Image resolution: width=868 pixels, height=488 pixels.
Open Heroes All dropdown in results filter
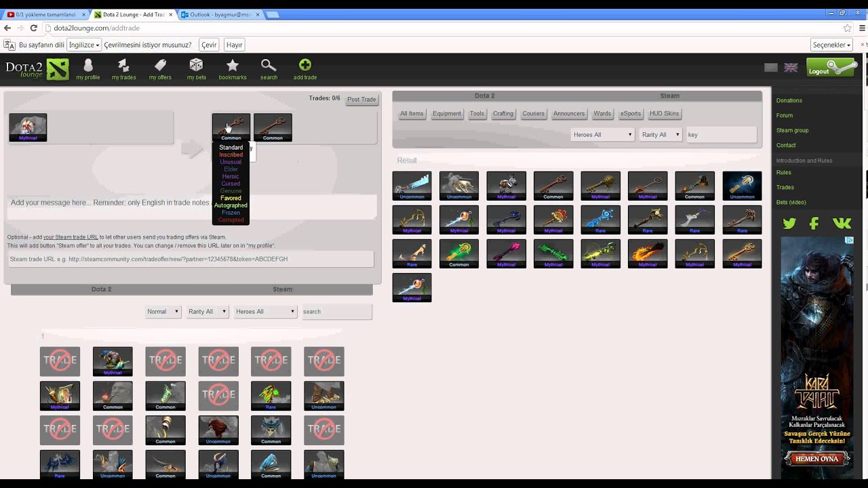pos(602,134)
